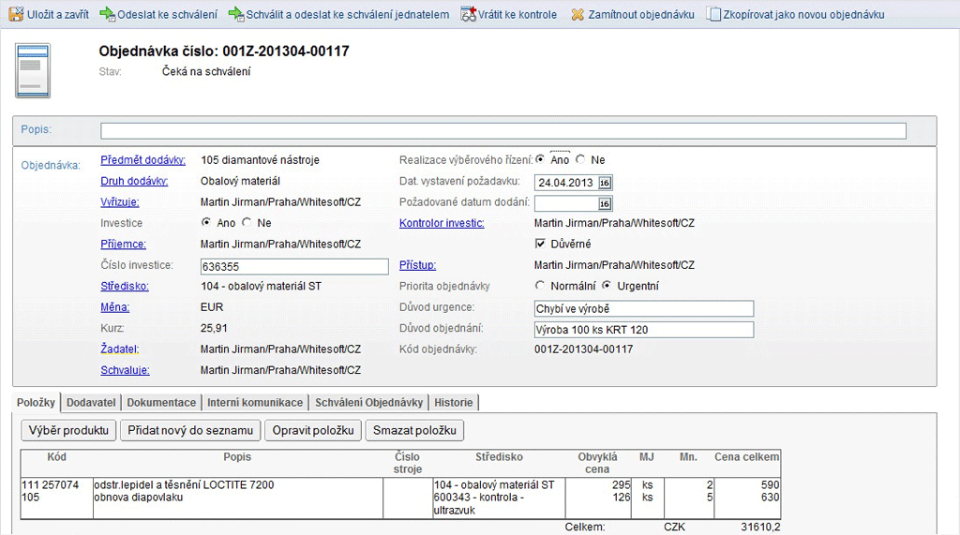Set Priorita objednávky to Normální

point(541,286)
